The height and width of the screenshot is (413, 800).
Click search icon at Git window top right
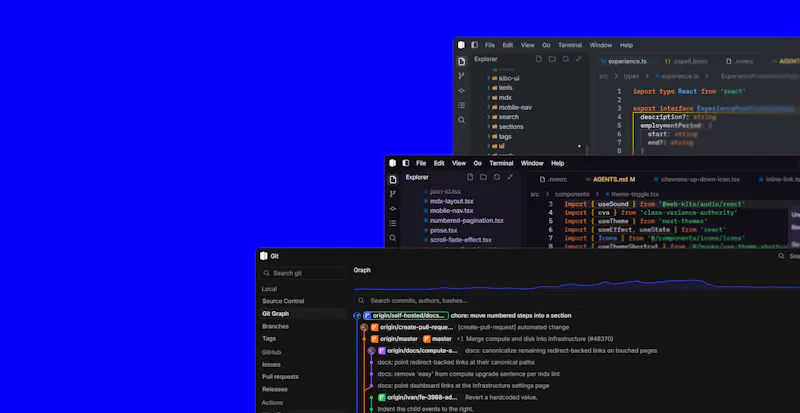[781, 256]
